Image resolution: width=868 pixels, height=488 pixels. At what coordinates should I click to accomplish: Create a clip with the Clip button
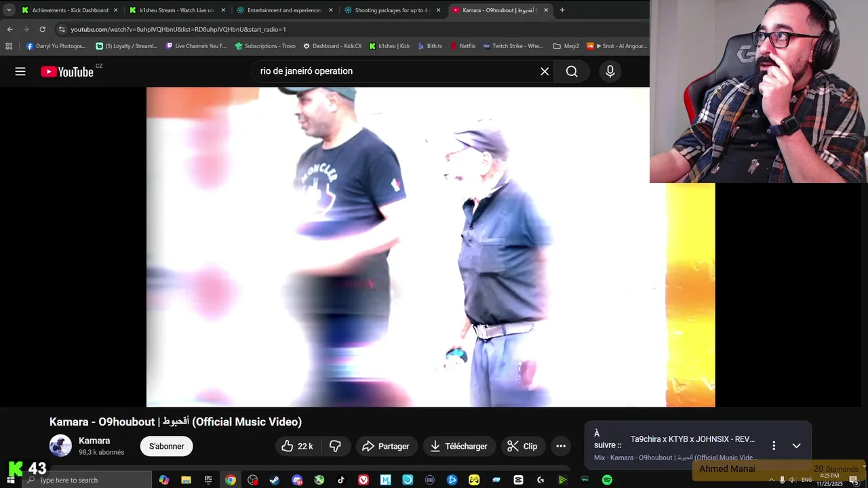(522, 446)
